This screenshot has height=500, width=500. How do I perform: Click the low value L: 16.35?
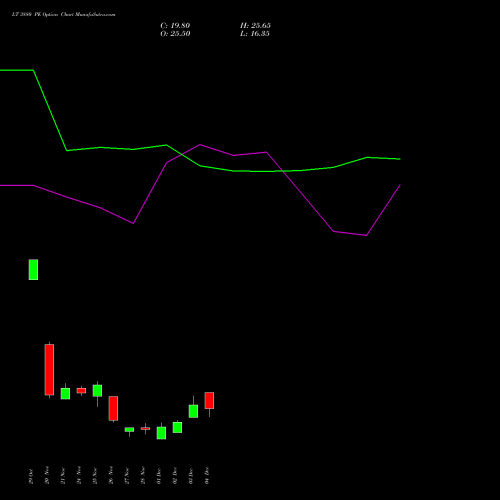coord(255,34)
